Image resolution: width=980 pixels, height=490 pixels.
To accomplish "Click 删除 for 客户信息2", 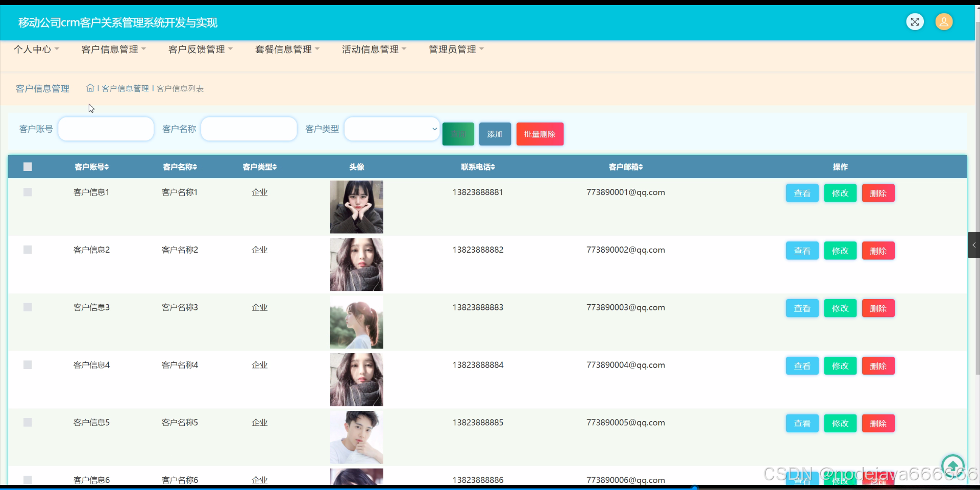I will click(878, 251).
